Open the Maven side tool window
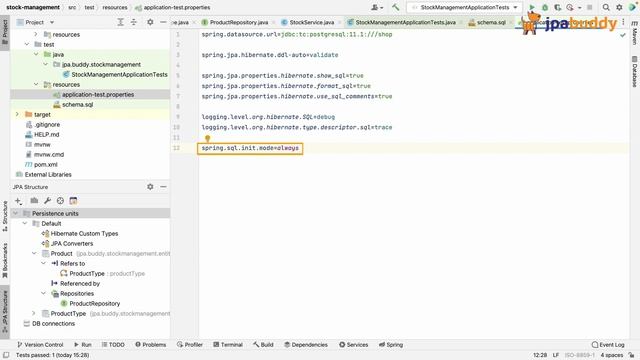This screenshot has height=360, width=640. (634, 33)
